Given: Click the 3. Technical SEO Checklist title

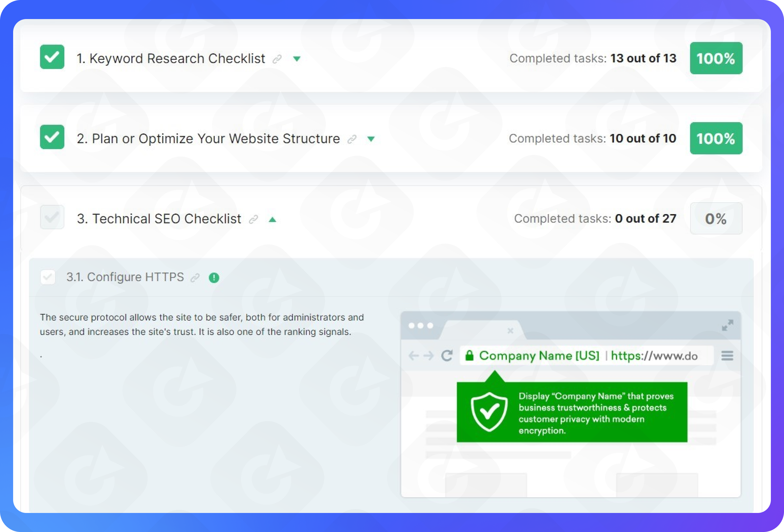Looking at the screenshot, I should pyautogui.click(x=159, y=219).
